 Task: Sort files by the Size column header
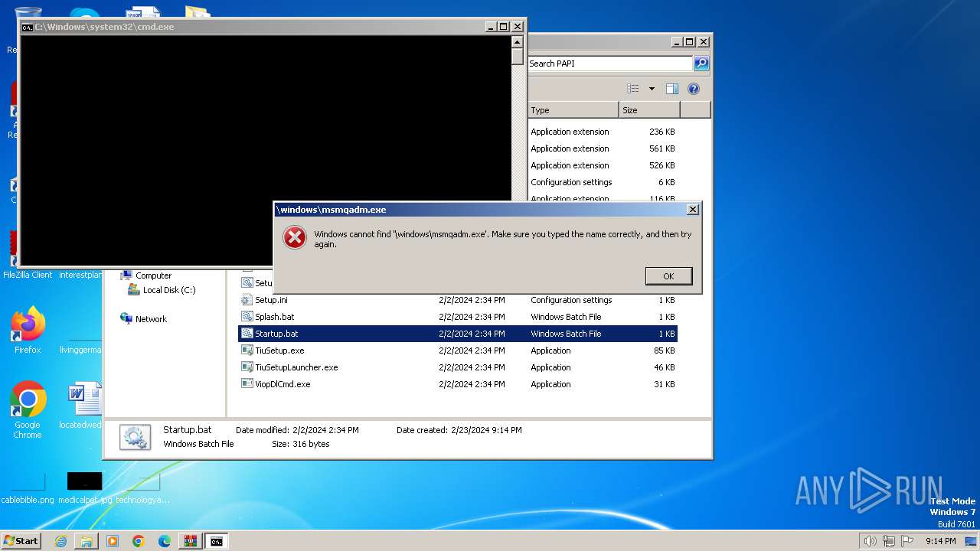tap(649, 110)
